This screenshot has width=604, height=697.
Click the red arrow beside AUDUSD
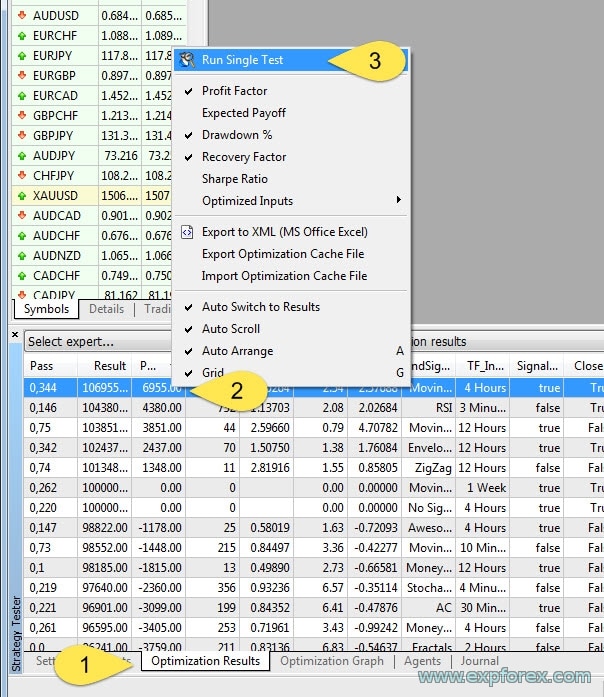point(23,16)
